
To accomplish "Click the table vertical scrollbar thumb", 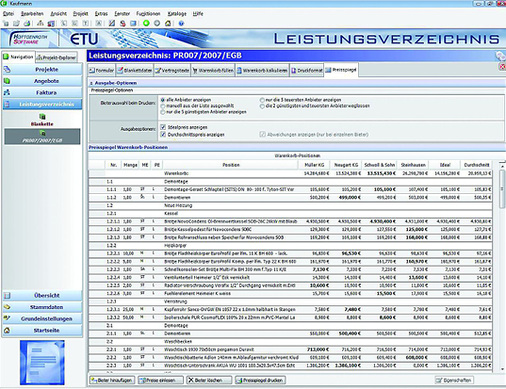I will point(502,189).
